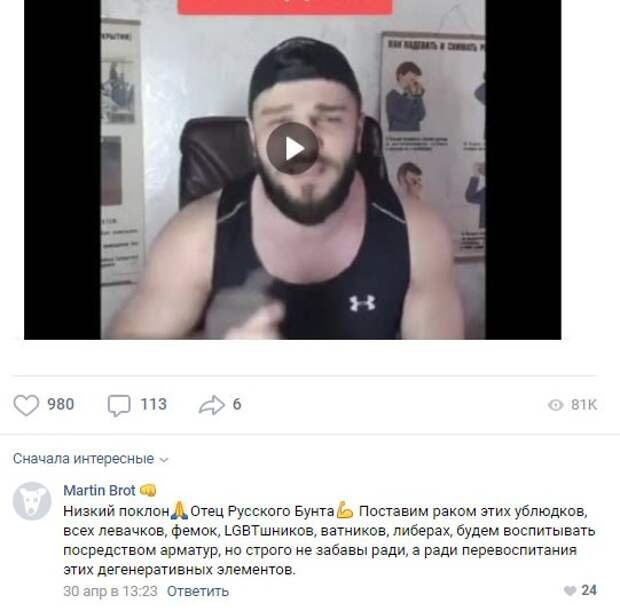Open the comments speech bubble icon
Screen dimensions: 620x611
[119, 405]
